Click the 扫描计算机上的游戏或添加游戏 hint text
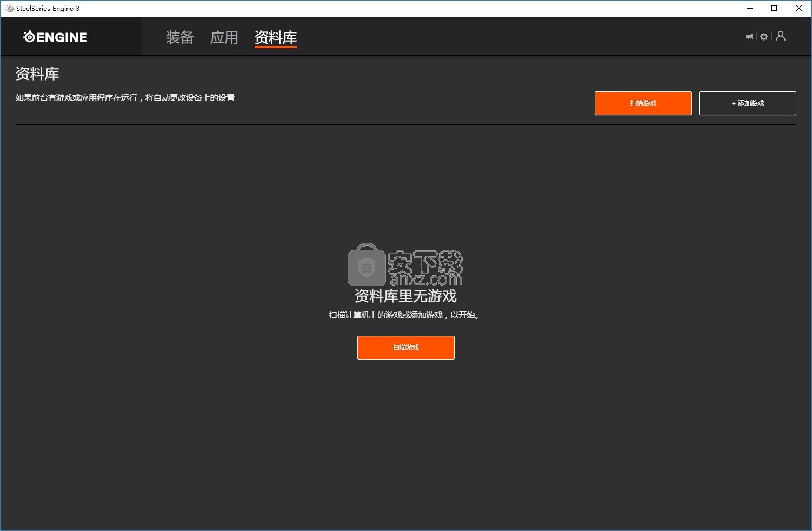This screenshot has width=812, height=531. click(404, 315)
